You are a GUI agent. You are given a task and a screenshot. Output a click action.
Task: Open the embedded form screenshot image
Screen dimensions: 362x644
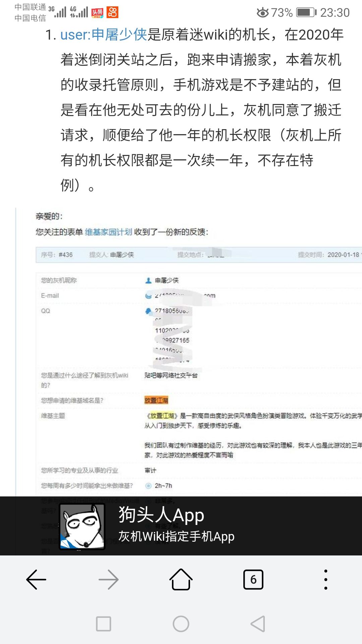click(189, 352)
